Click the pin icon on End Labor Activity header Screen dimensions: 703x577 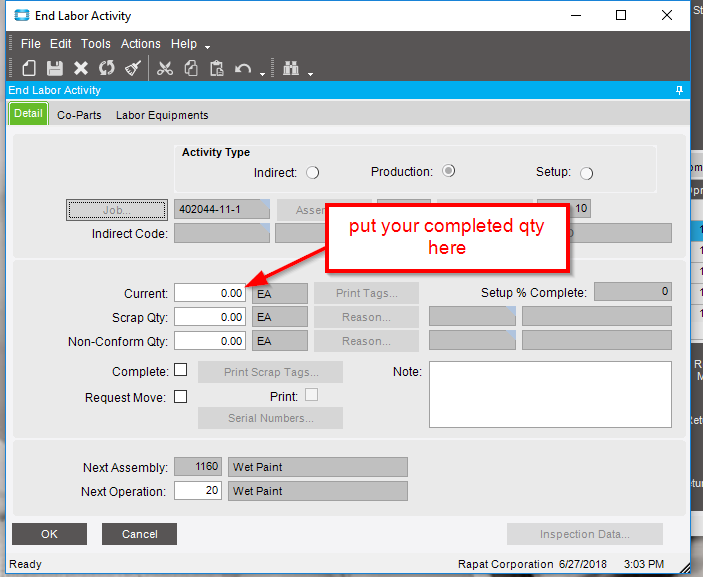tap(679, 90)
